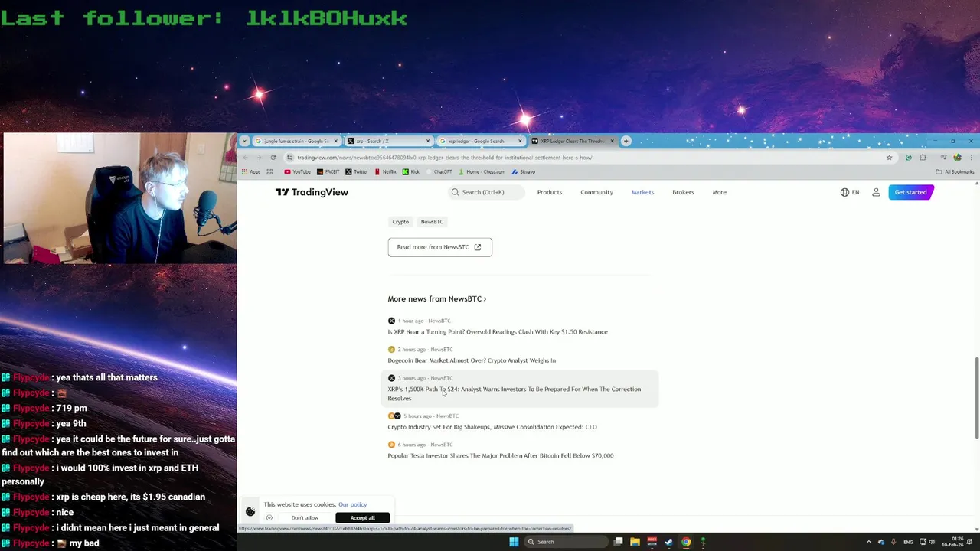
Task: Open the Products menu
Action: tap(549, 192)
